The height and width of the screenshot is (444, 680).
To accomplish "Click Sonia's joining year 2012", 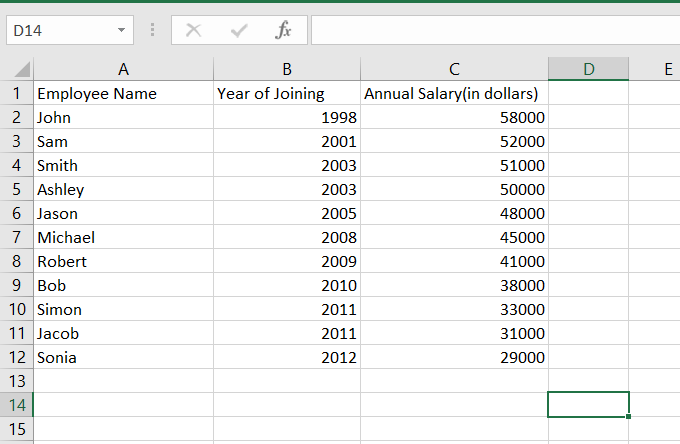I will click(x=286, y=358).
